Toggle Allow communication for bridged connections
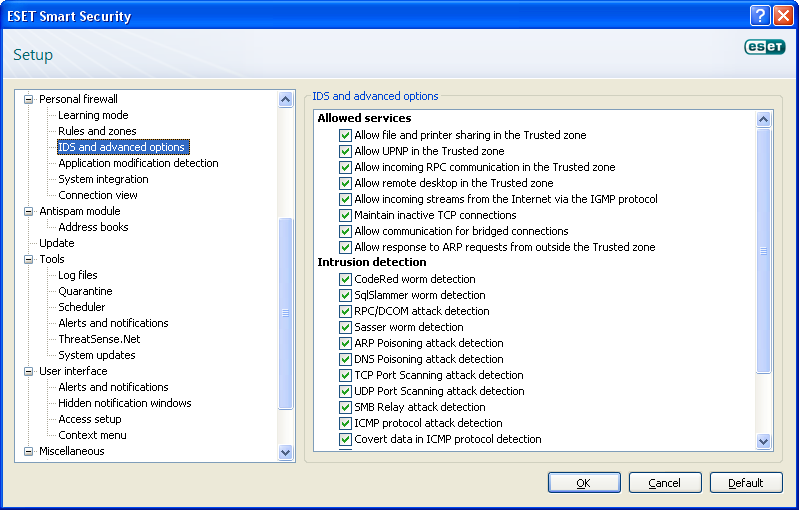799x510 pixels. point(345,231)
